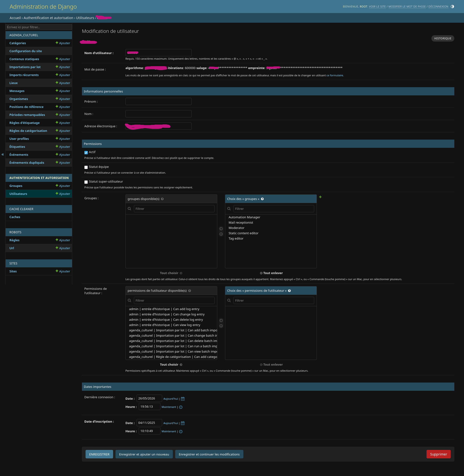Image resolution: width=464 pixels, height=476 pixels.
Task: Open the calendar for Dernière connexion date
Action: pos(183,399)
